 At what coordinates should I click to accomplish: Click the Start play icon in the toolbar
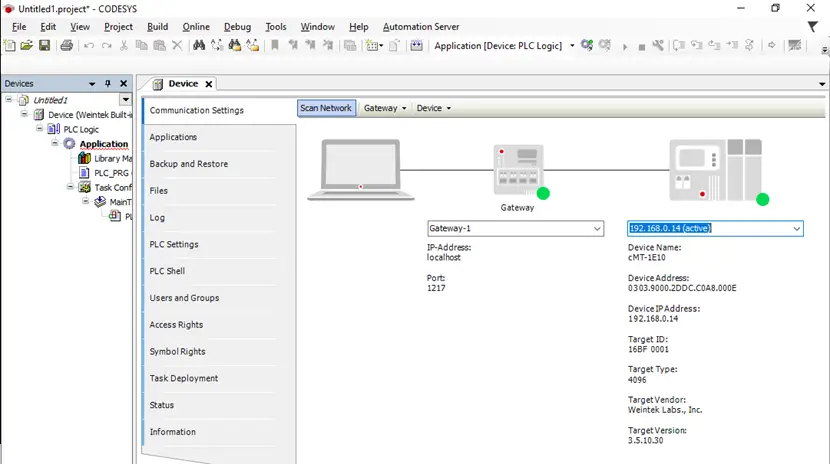(x=625, y=47)
